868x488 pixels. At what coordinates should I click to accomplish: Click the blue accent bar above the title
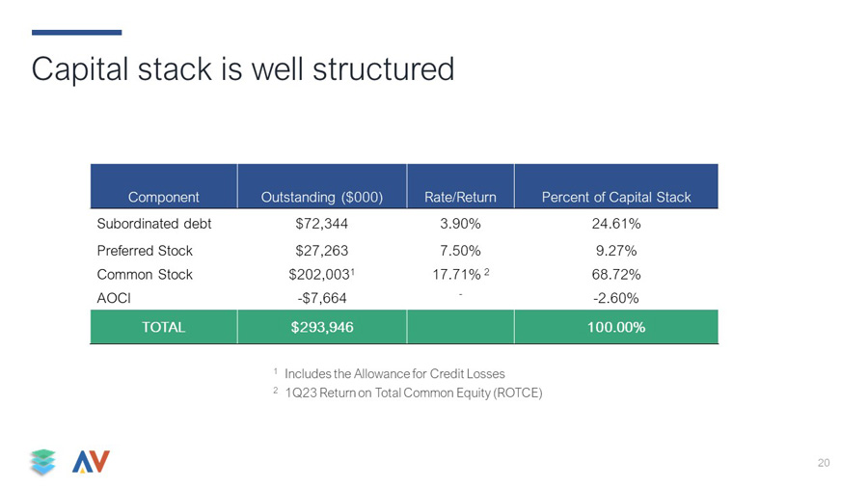77,33
